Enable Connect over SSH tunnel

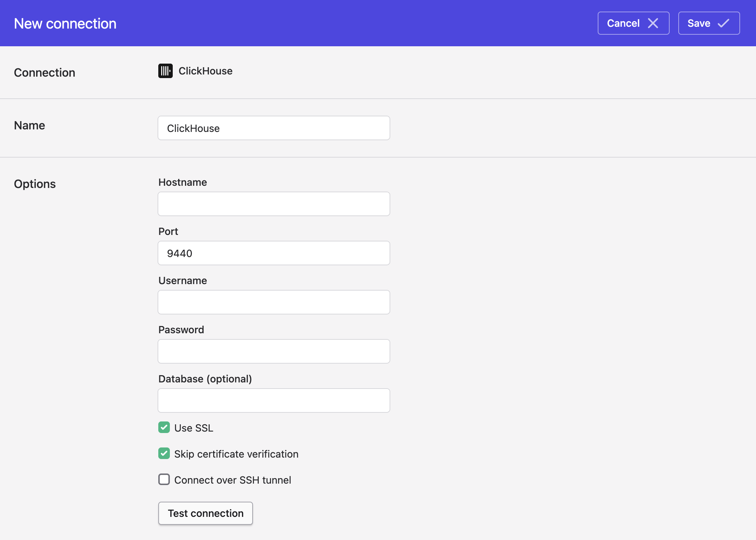coord(164,480)
